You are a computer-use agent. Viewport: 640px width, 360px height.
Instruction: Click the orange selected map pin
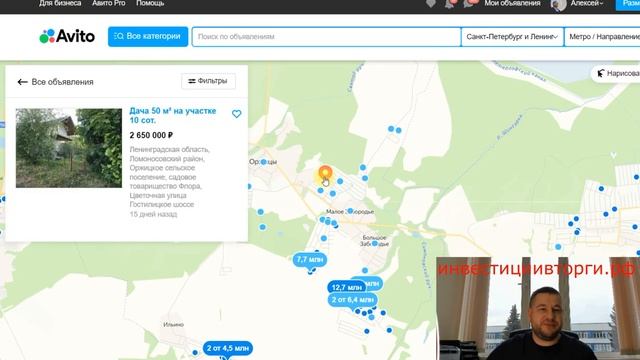(x=325, y=173)
